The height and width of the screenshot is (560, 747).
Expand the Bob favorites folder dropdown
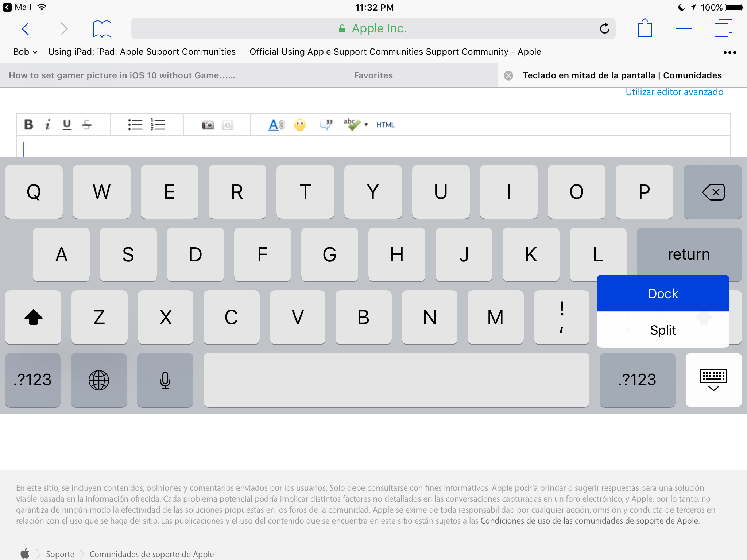click(25, 52)
